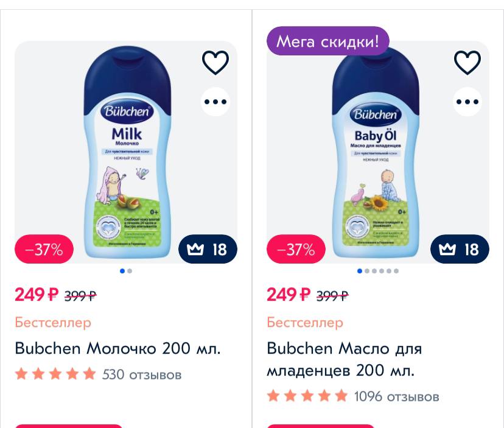View 530 отзывов reviews for Milk
The height and width of the screenshot is (428, 504).
point(142,374)
